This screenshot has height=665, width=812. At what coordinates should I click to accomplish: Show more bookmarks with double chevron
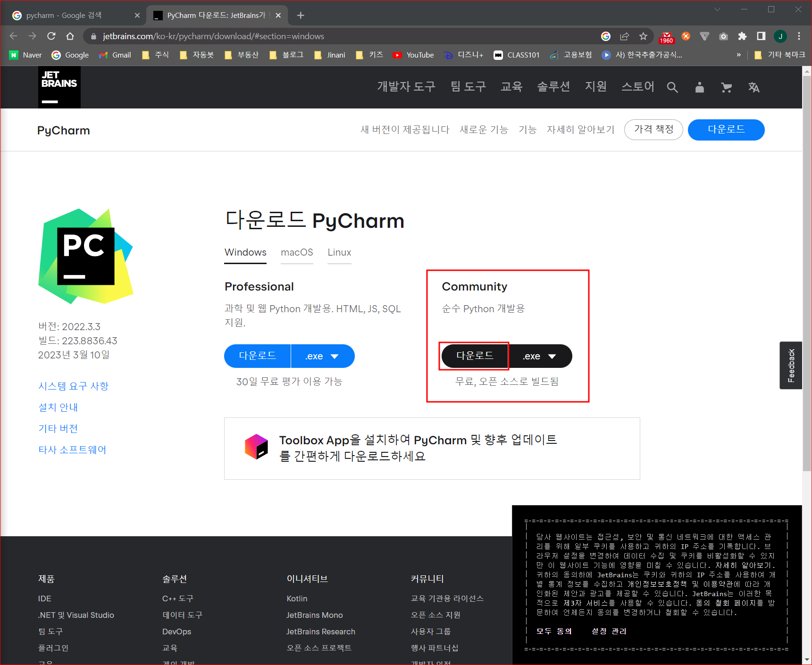(x=739, y=55)
